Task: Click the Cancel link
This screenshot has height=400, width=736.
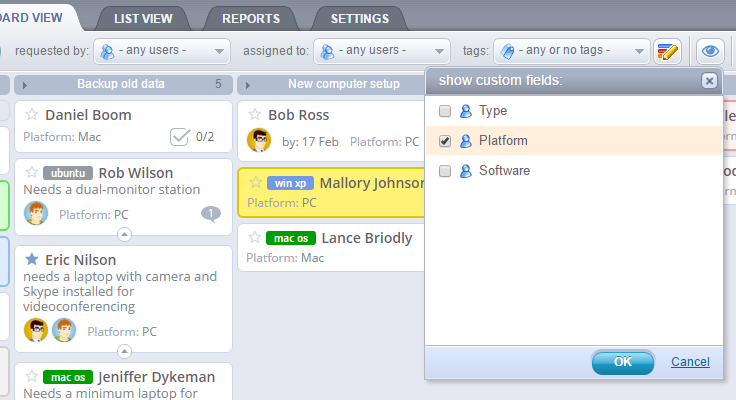Action: (690, 362)
